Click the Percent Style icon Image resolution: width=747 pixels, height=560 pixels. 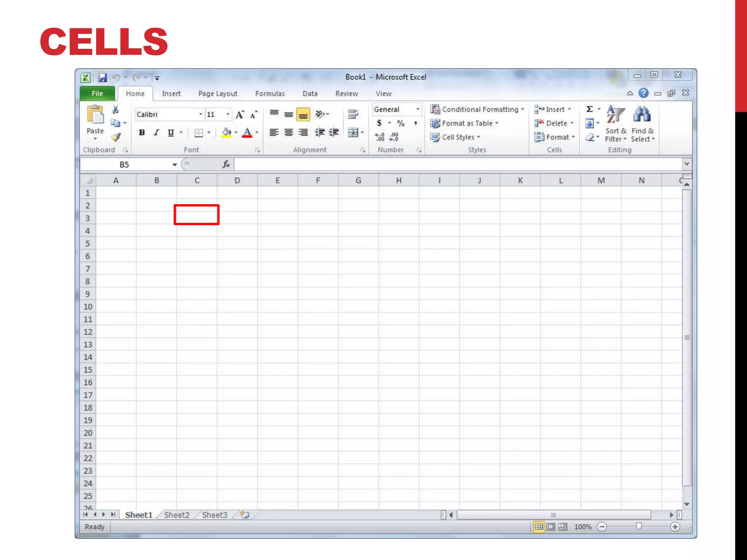tap(400, 123)
